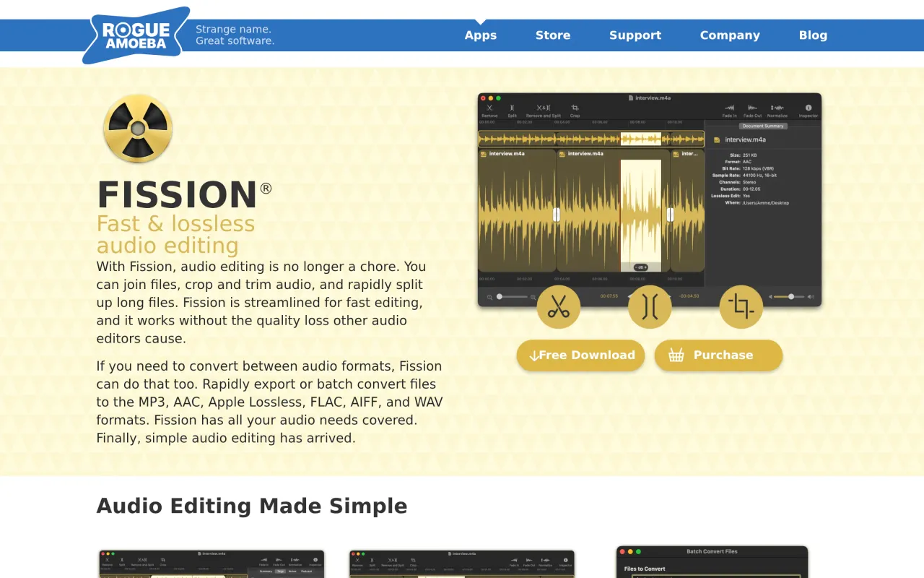Click the 'Strange name. Great software.' tagline
This screenshot has height=578, width=924.
235,35
